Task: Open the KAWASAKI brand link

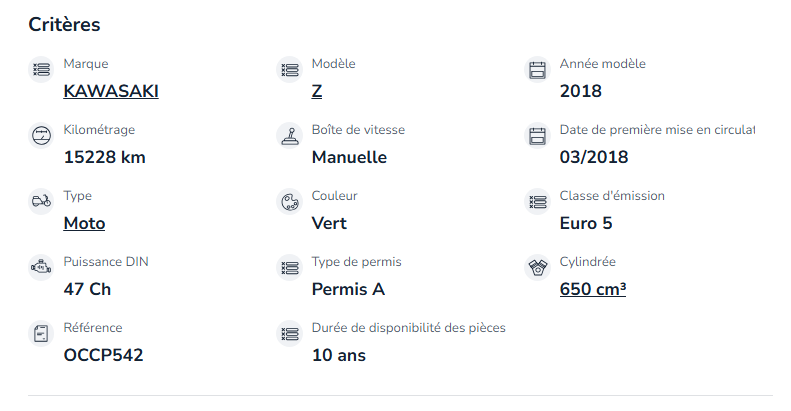Action: tap(111, 91)
